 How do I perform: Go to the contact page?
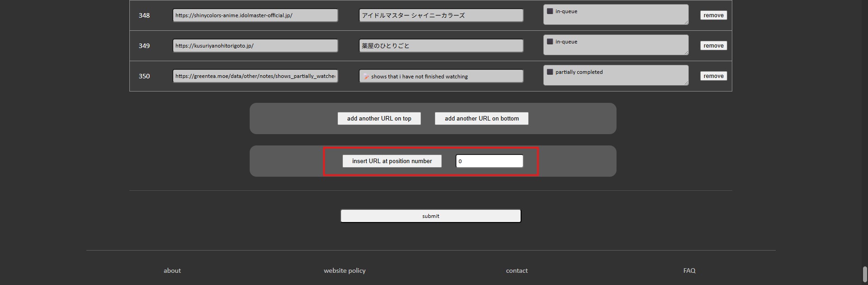(517, 271)
